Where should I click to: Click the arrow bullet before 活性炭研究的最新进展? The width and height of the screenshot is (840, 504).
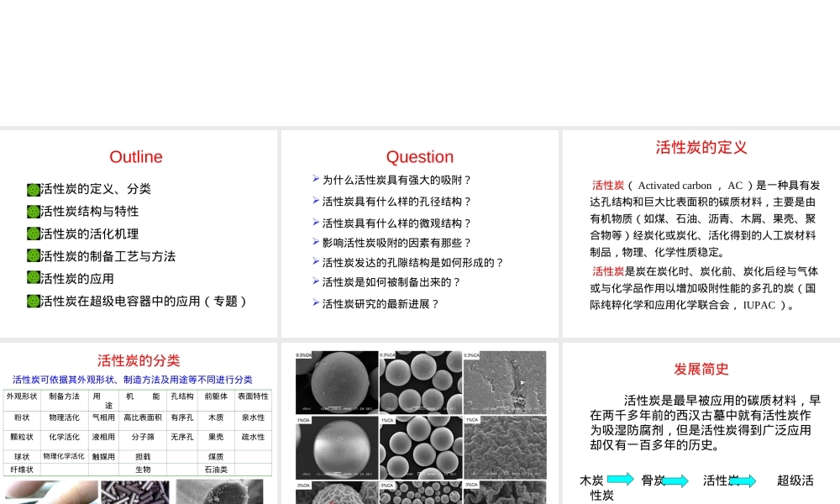pyautogui.click(x=316, y=302)
